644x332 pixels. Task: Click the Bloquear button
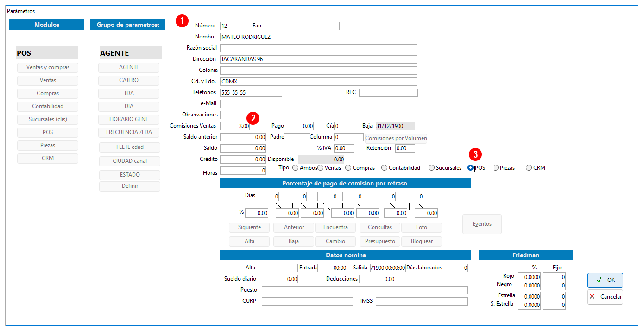422,242
